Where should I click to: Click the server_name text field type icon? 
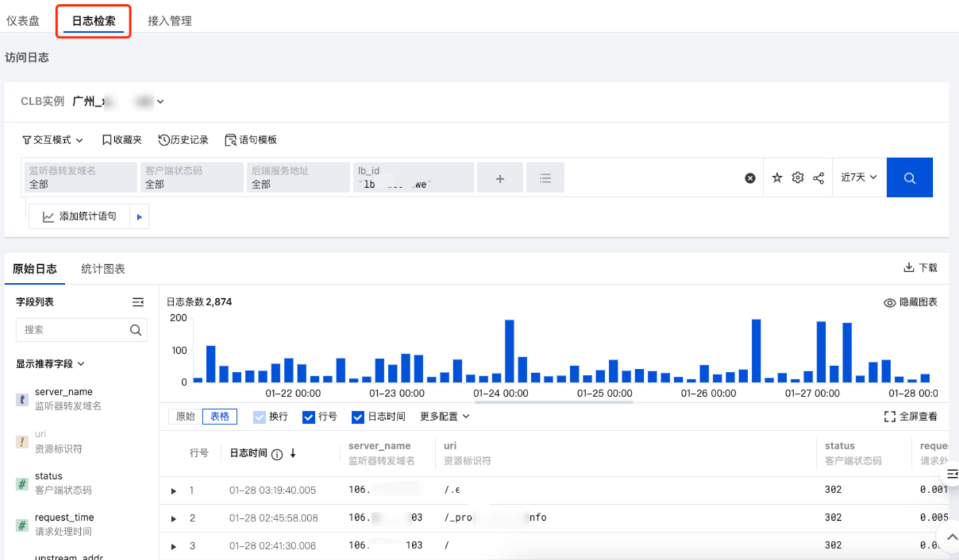coord(22,399)
